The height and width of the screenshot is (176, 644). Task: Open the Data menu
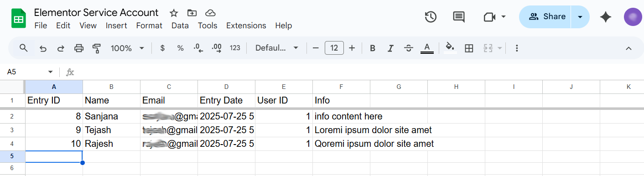[180, 26]
